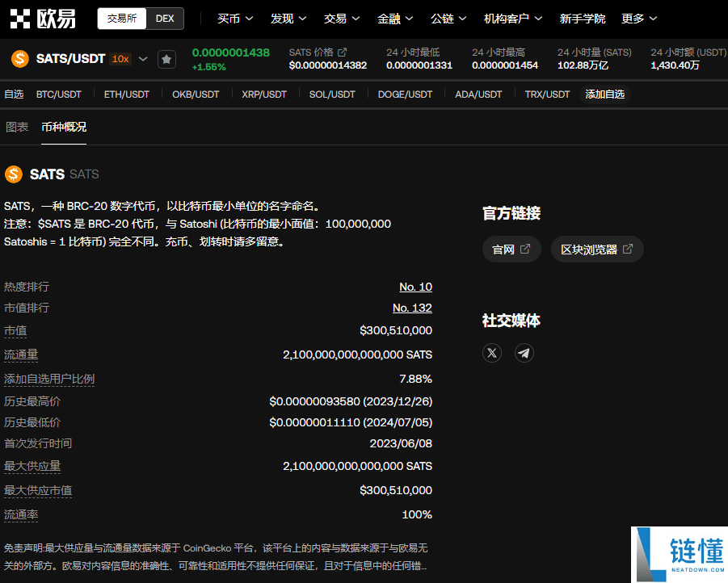Click the 7.88% watchlist ratio value
This screenshot has height=583, width=728.
415,379
